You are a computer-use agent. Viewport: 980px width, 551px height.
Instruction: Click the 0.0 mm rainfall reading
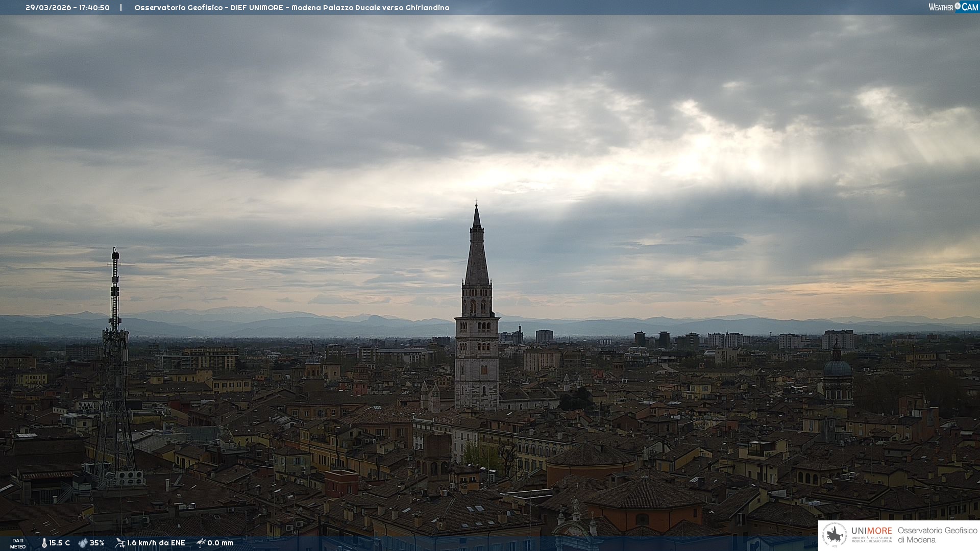click(x=220, y=543)
